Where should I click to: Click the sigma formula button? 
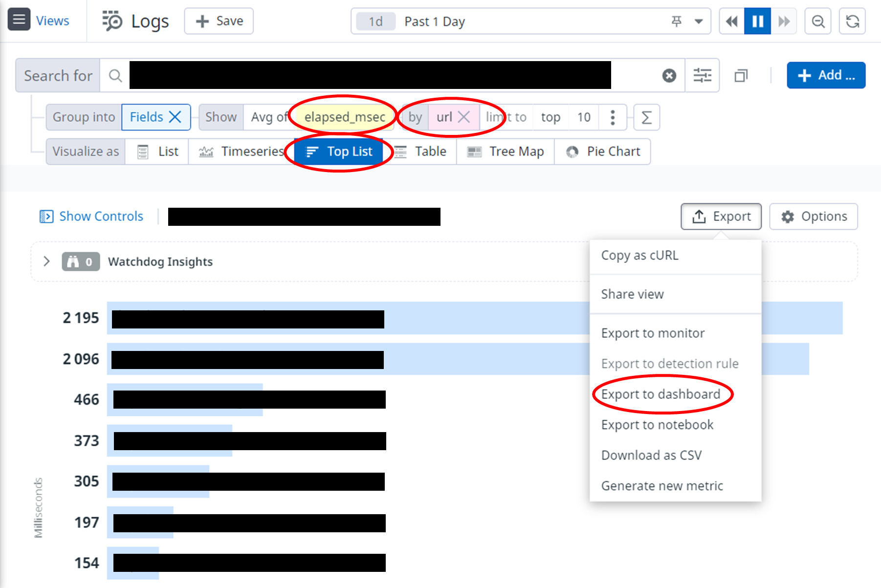click(x=646, y=117)
